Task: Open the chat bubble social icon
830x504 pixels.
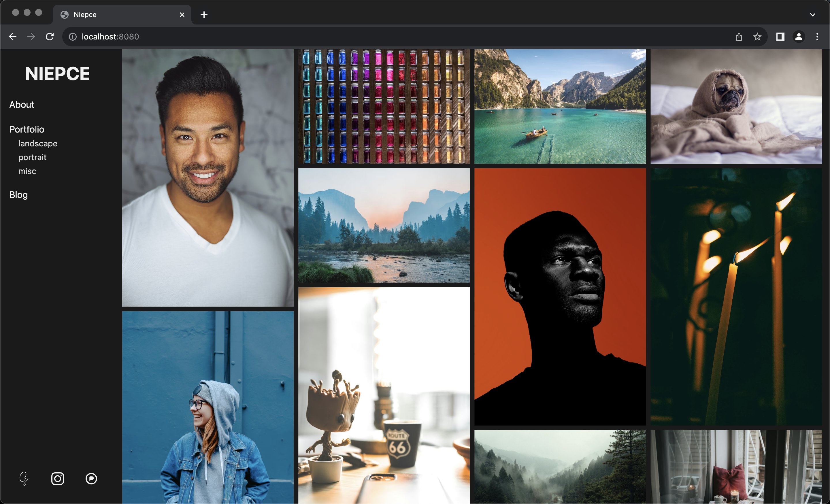Action: [91, 478]
